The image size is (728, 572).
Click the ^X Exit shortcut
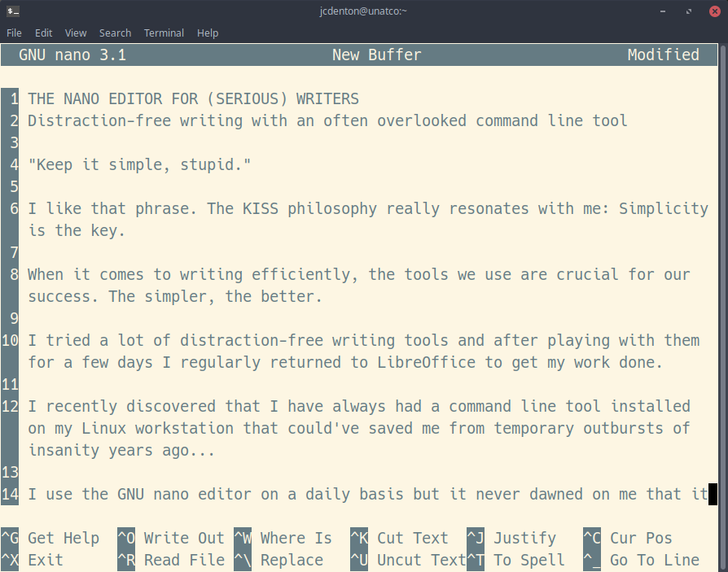point(32,560)
